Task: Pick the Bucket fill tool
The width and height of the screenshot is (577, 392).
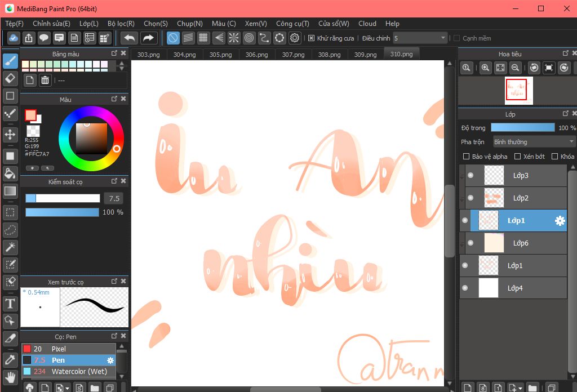Action: (x=10, y=173)
